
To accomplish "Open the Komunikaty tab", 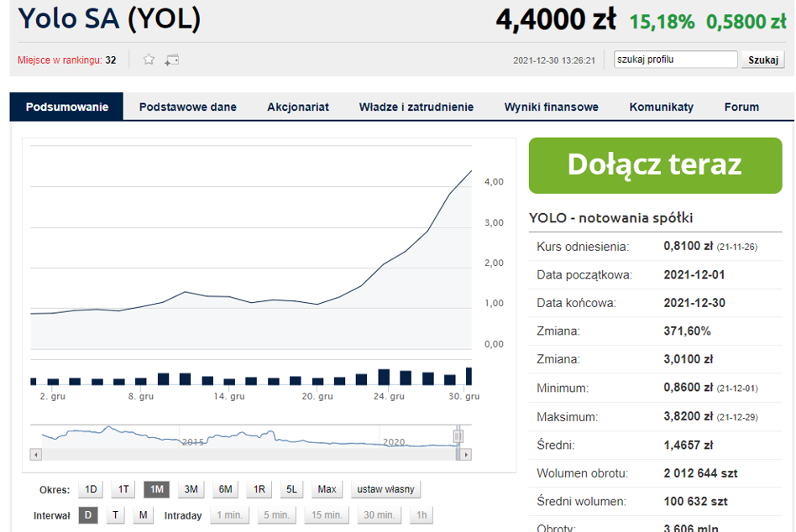I will point(662,107).
